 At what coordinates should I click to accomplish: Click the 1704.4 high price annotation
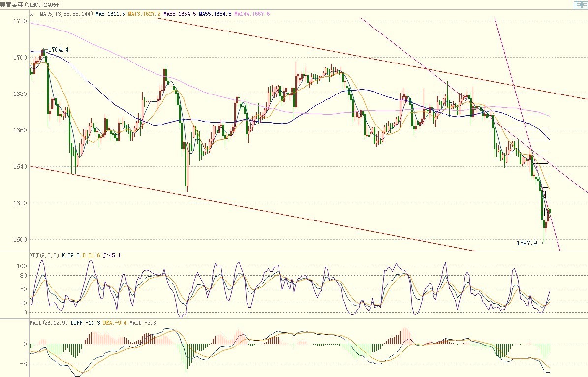coord(59,50)
